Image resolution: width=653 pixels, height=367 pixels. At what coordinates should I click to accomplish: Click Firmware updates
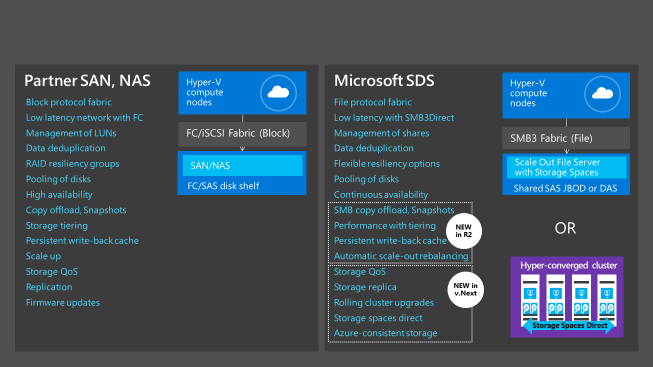pyautogui.click(x=63, y=302)
